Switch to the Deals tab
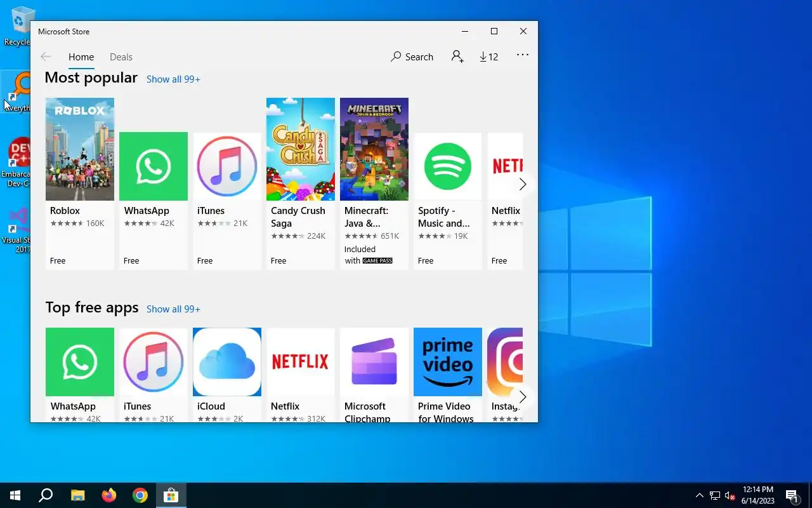812x508 pixels. (121, 57)
